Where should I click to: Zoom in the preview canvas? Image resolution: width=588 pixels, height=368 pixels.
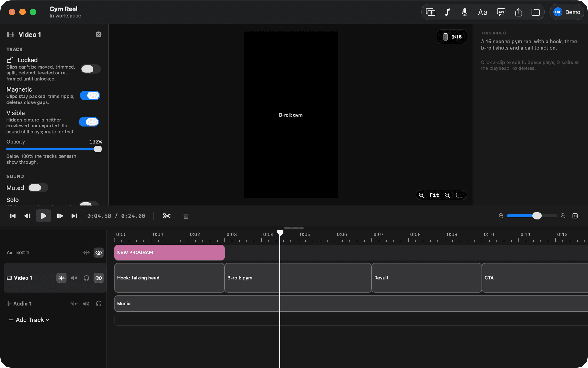(x=447, y=195)
